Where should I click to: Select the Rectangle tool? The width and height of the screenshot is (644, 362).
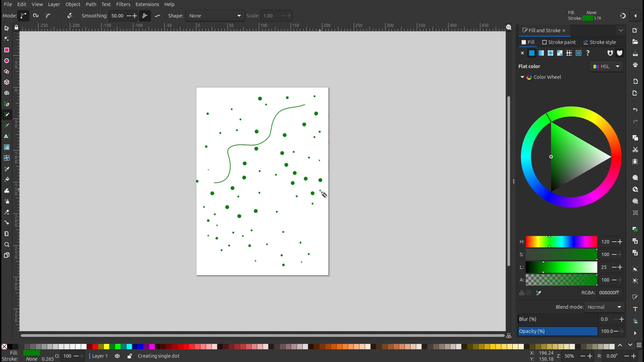pos(6,50)
